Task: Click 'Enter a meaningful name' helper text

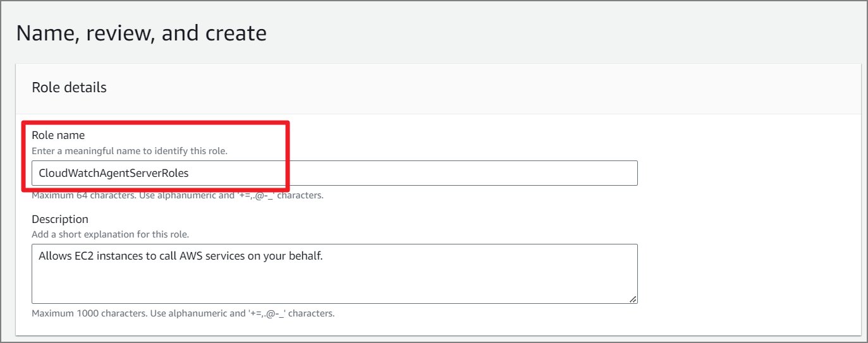Action: coord(130,151)
